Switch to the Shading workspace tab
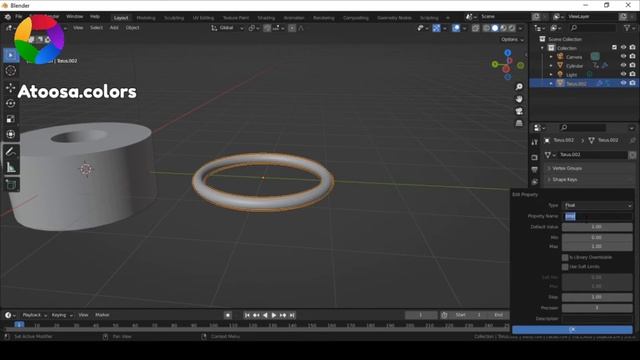The height and width of the screenshot is (360, 640). [x=266, y=18]
